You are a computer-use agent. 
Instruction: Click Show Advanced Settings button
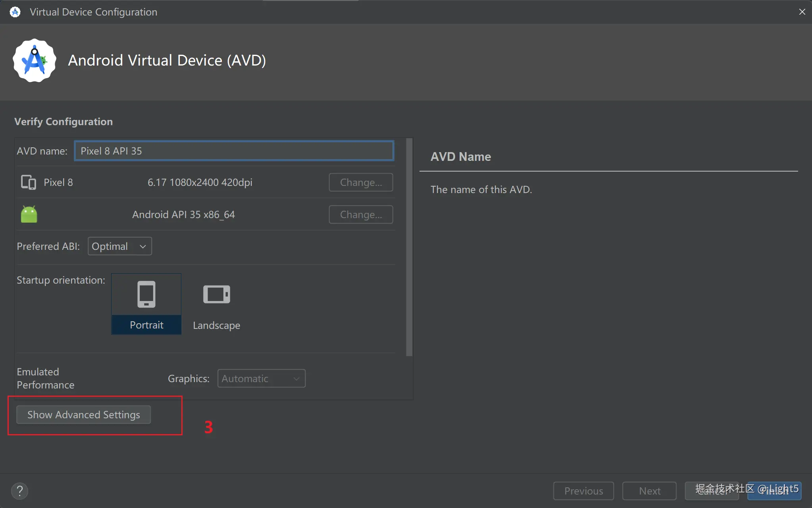tap(83, 415)
